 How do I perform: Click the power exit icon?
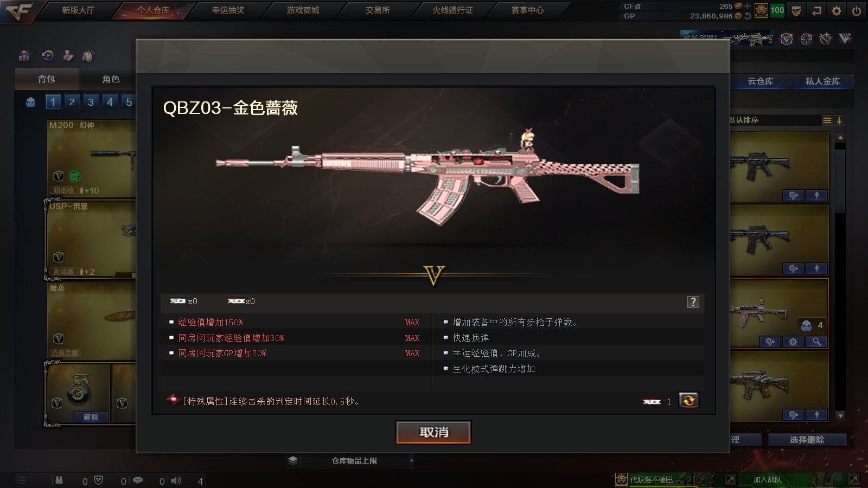856,11
